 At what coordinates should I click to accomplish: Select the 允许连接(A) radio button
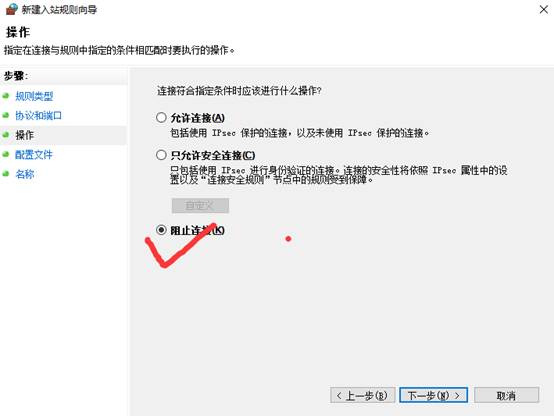tap(161, 117)
